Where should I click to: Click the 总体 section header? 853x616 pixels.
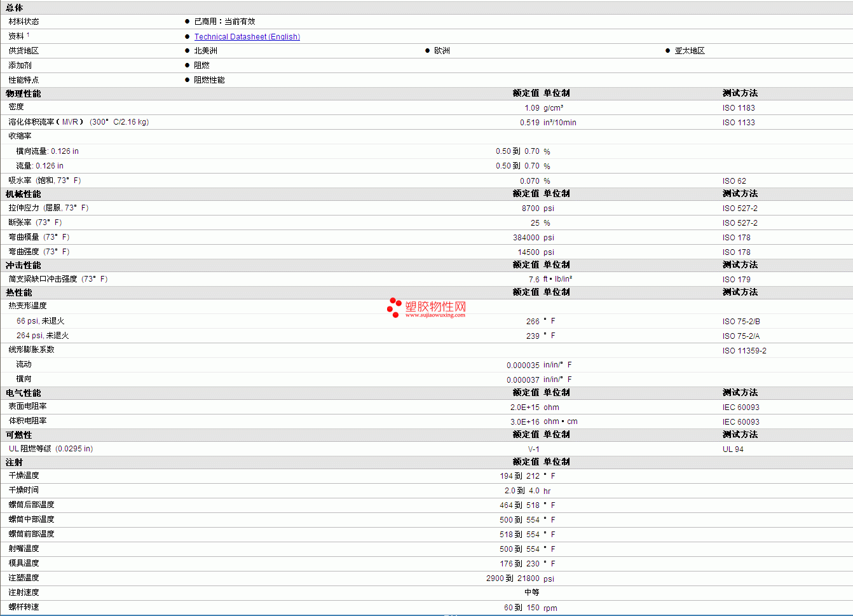15,8
